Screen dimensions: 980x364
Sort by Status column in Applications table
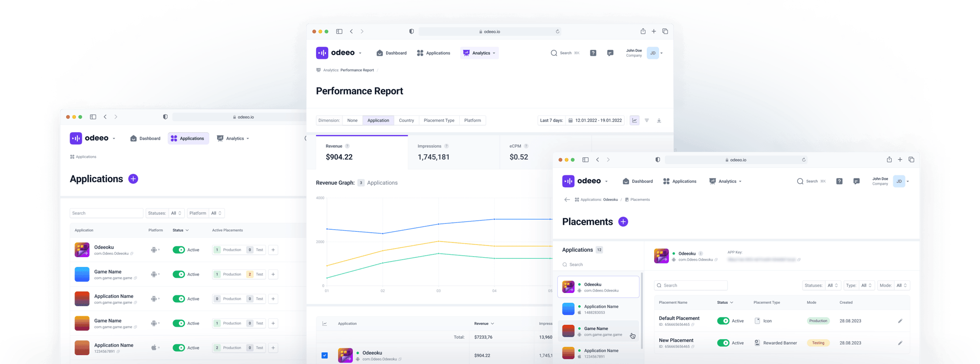[x=181, y=230]
